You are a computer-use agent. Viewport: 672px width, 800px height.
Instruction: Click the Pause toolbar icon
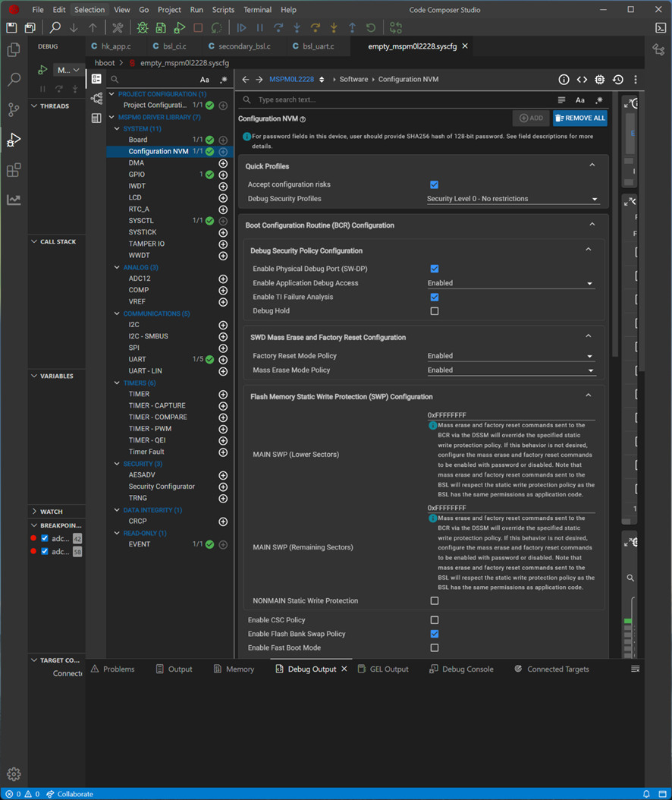coord(260,27)
